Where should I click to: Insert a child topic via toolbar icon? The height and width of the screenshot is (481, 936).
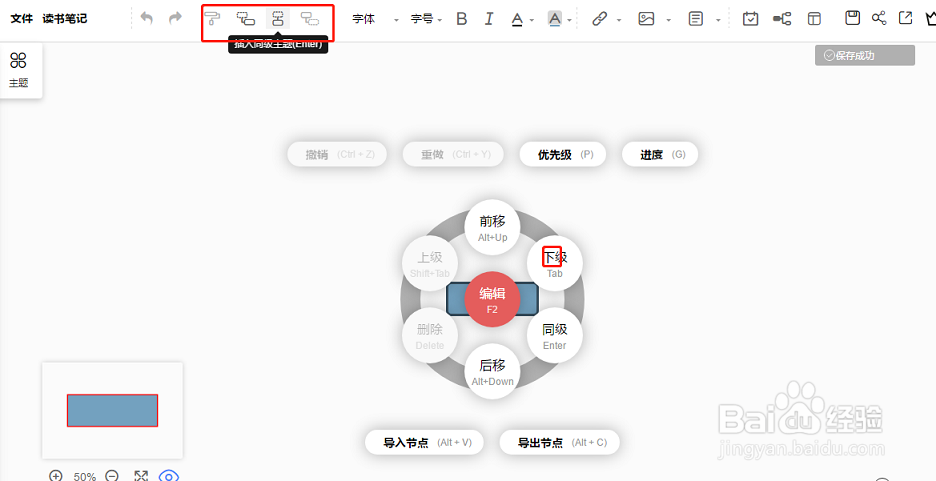pos(245,18)
